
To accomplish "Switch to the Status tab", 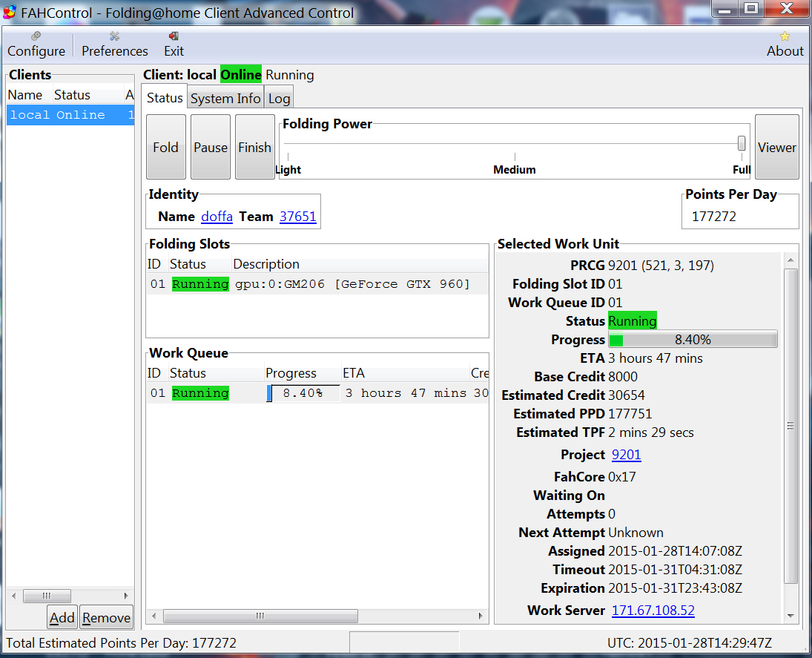I will click(x=164, y=98).
